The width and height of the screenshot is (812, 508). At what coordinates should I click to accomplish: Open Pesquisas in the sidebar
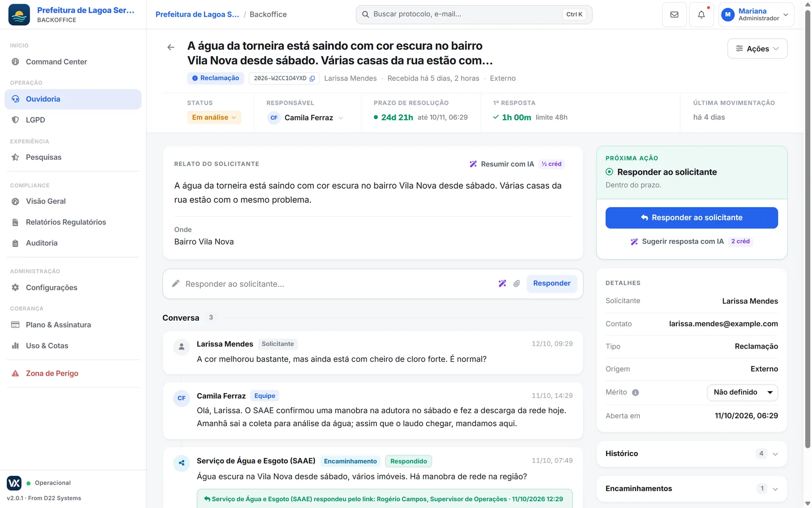coord(73,157)
